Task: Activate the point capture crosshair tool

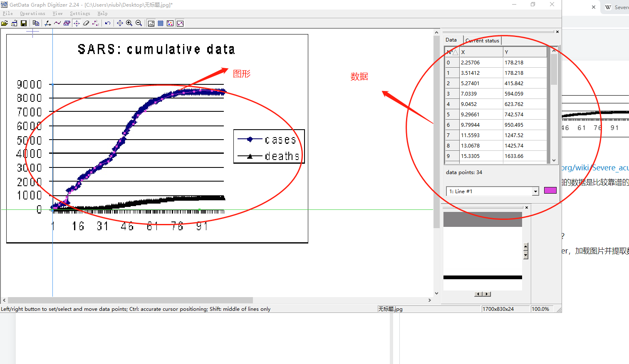Action: [x=77, y=23]
